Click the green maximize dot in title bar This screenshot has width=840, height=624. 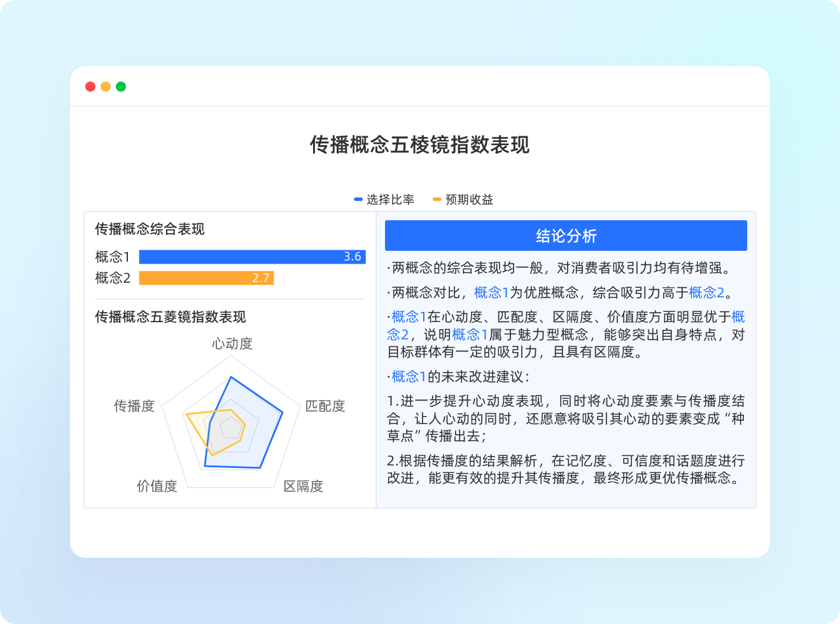121,87
